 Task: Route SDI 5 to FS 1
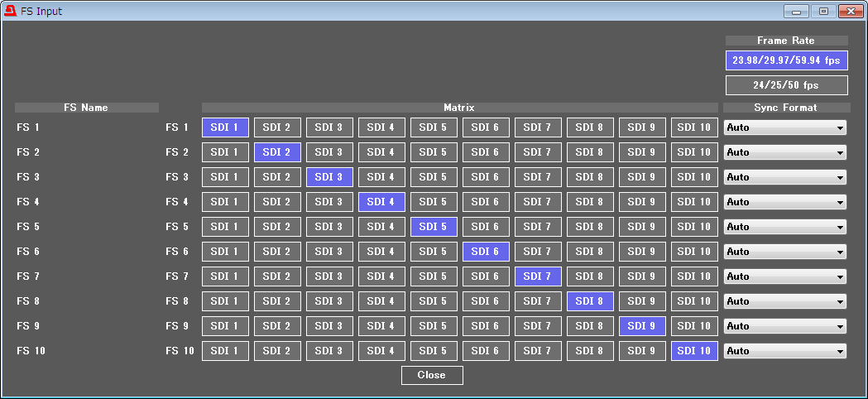pos(434,127)
